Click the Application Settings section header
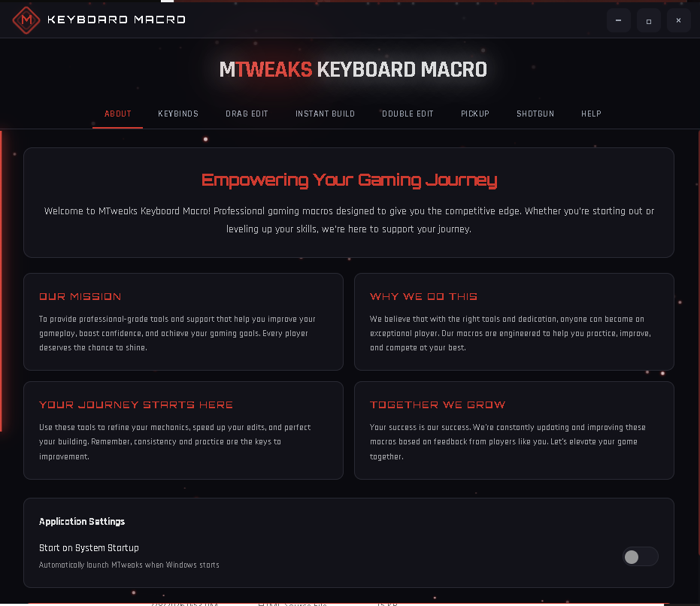The image size is (700, 606). pos(82,521)
